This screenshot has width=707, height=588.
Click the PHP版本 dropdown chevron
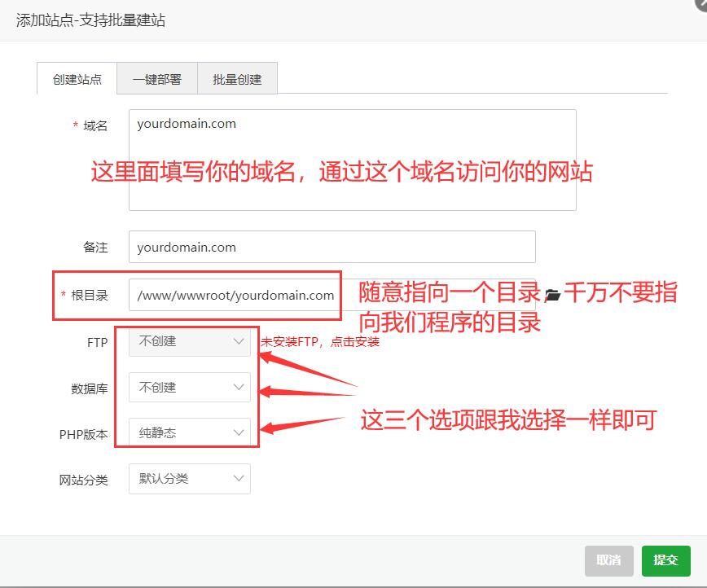pyautogui.click(x=239, y=433)
